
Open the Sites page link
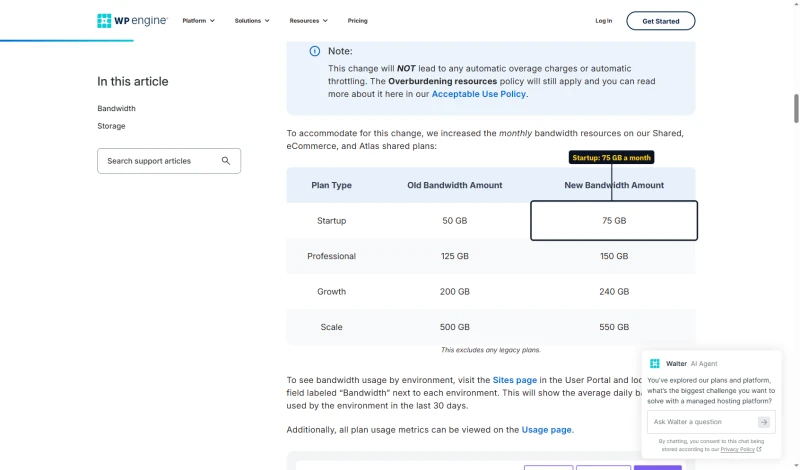(x=514, y=380)
